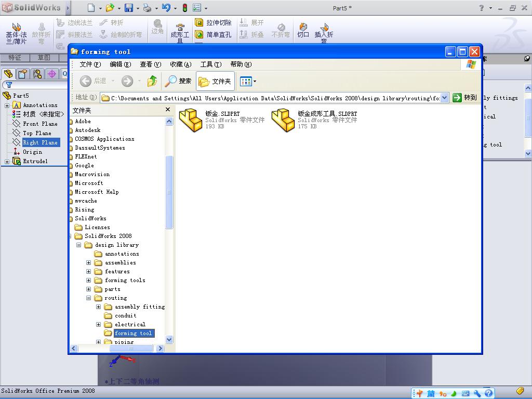Expand the forming tools folder

coord(88,280)
